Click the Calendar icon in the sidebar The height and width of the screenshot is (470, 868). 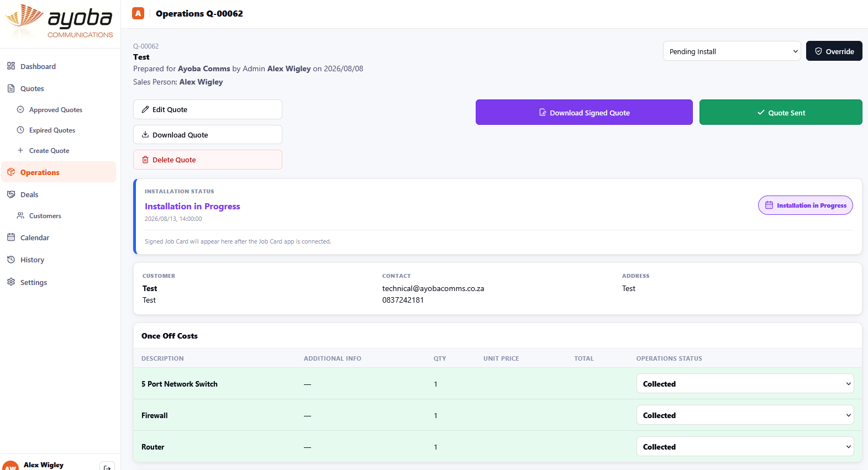pos(11,237)
